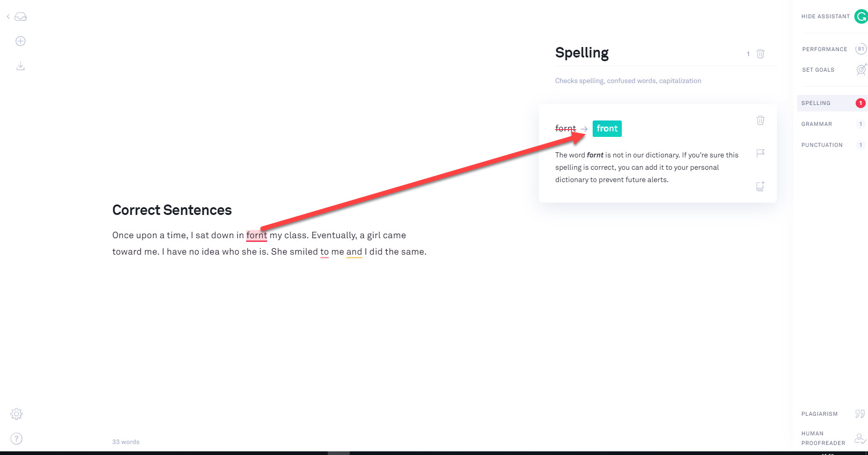Accept the 'front' correction

point(607,129)
